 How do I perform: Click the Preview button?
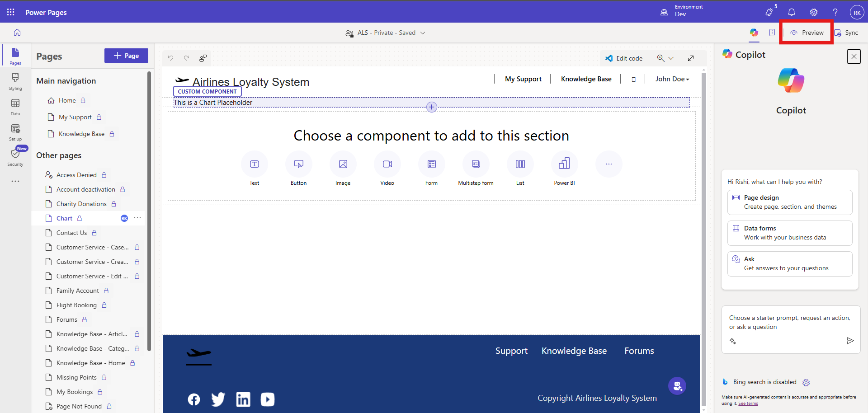pyautogui.click(x=807, y=33)
